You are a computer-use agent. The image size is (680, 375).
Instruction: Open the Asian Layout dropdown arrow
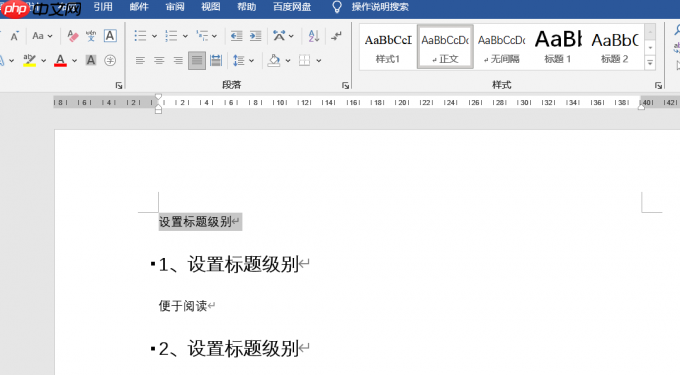point(291,36)
